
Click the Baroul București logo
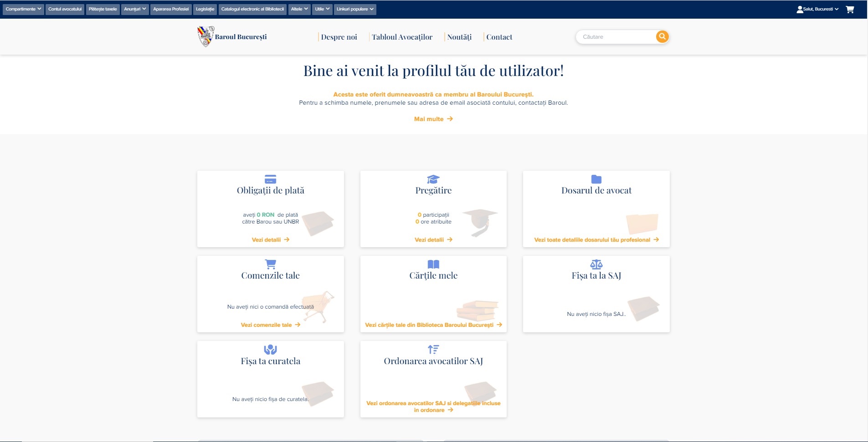[x=231, y=36]
